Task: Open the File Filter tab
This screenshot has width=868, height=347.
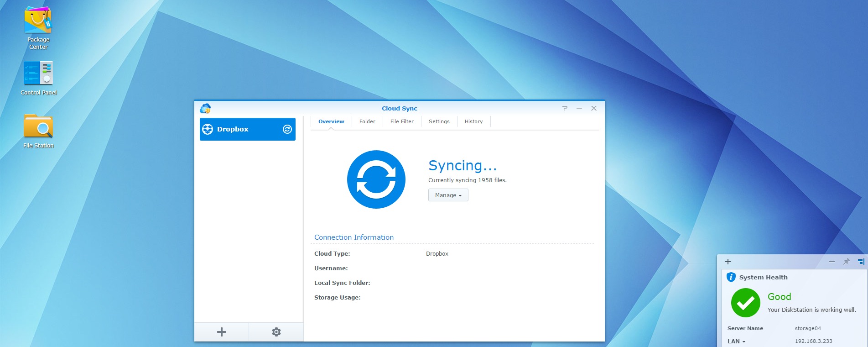Action: click(x=402, y=121)
